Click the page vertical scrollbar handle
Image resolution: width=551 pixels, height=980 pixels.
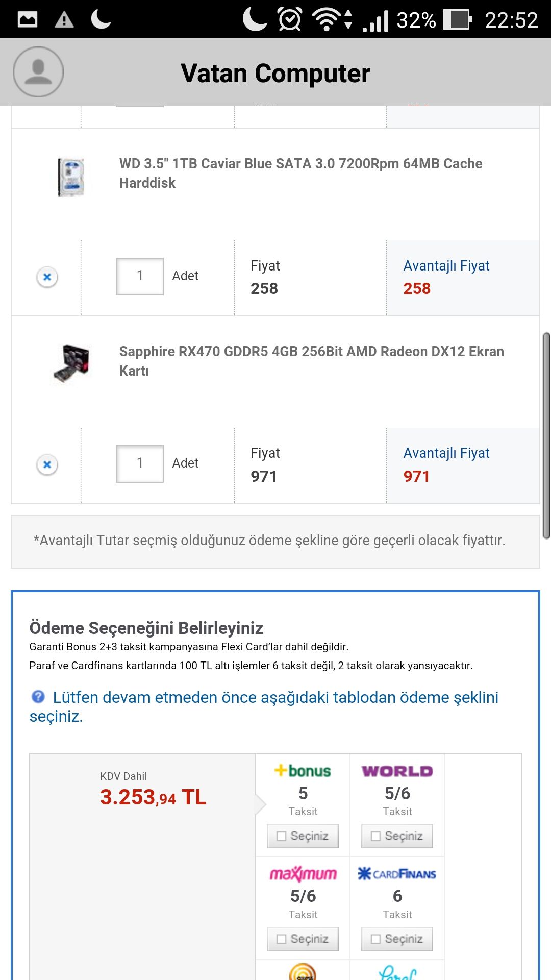546,435
